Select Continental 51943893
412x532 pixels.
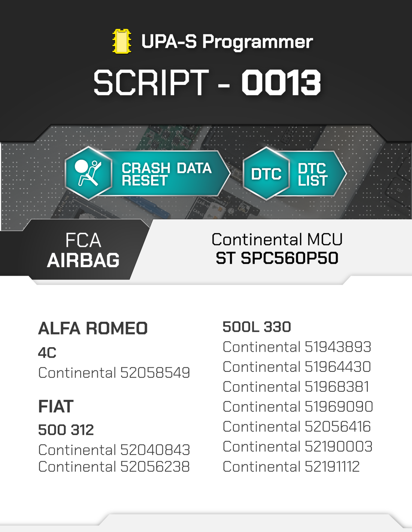click(x=297, y=347)
